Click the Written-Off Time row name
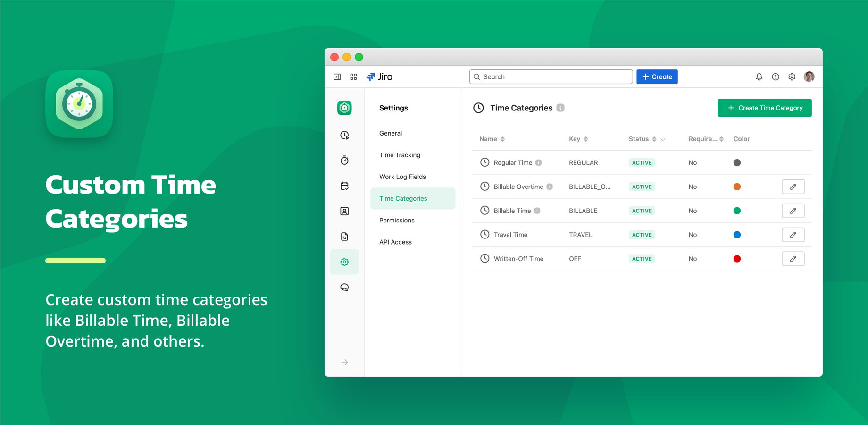The image size is (868, 425). tap(518, 259)
